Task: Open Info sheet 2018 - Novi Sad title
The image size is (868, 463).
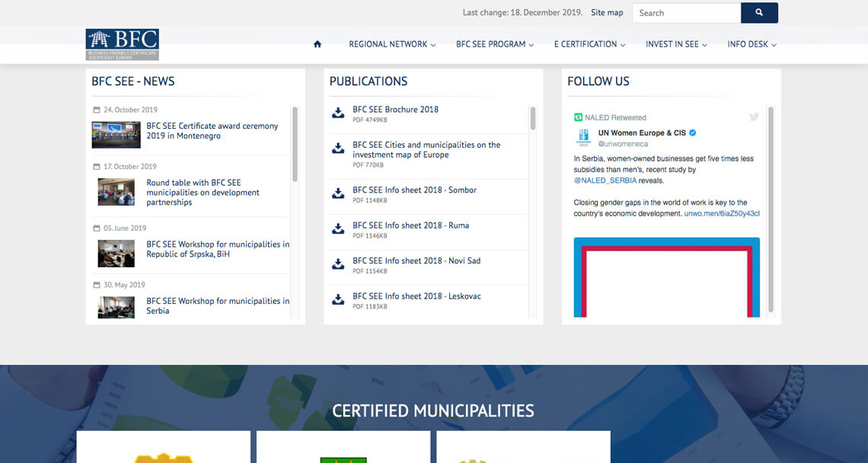Action: click(416, 260)
